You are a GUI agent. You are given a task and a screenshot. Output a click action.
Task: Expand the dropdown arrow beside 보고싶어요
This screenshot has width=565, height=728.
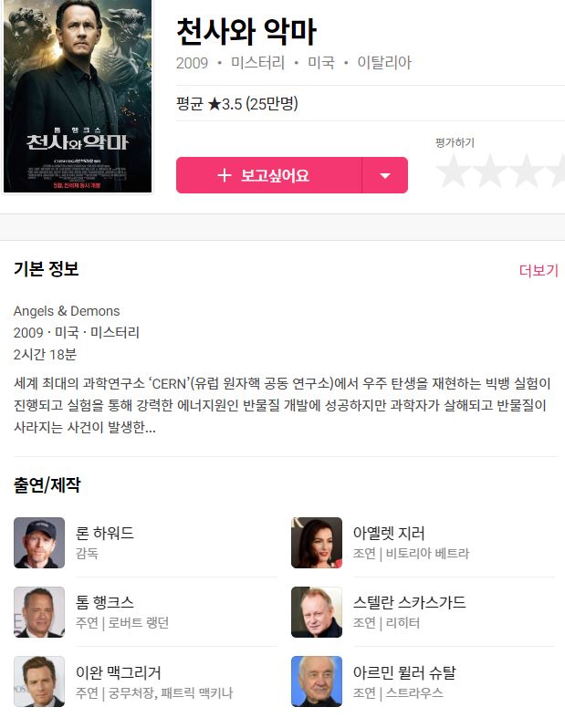pyautogui.click(x=384, y=175)
